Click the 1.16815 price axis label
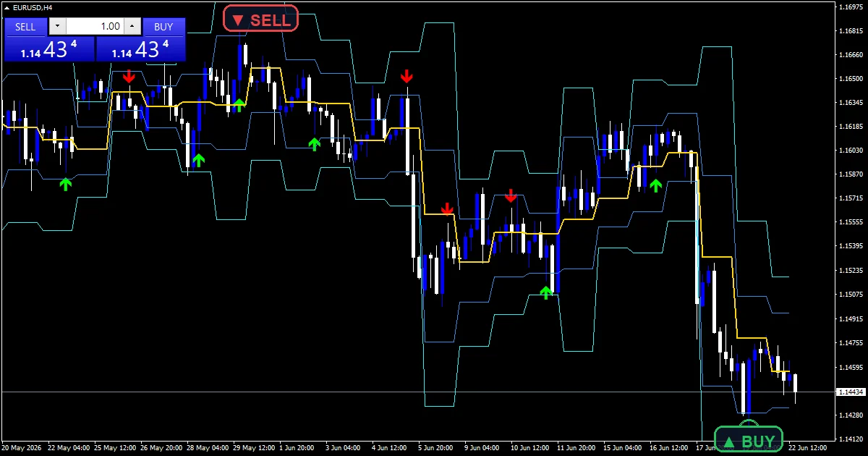Viewport: 868px width, 456px height. [851, 31]
